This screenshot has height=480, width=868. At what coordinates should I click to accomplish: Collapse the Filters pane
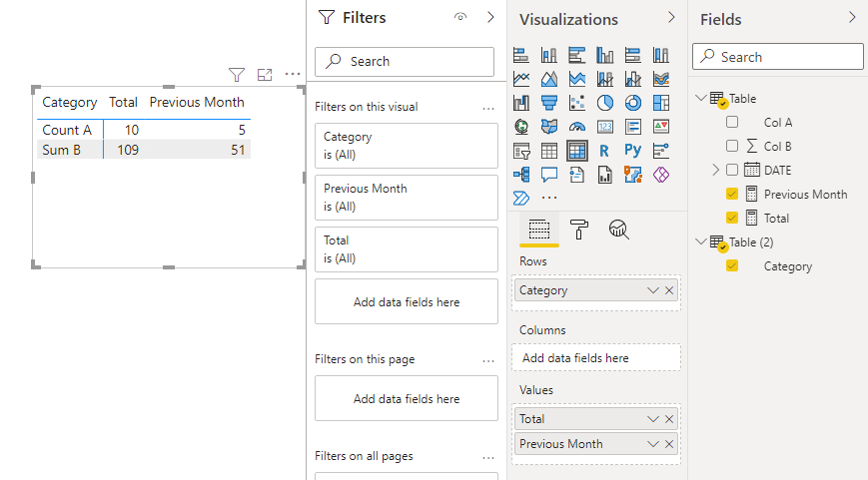click(490, 17)
